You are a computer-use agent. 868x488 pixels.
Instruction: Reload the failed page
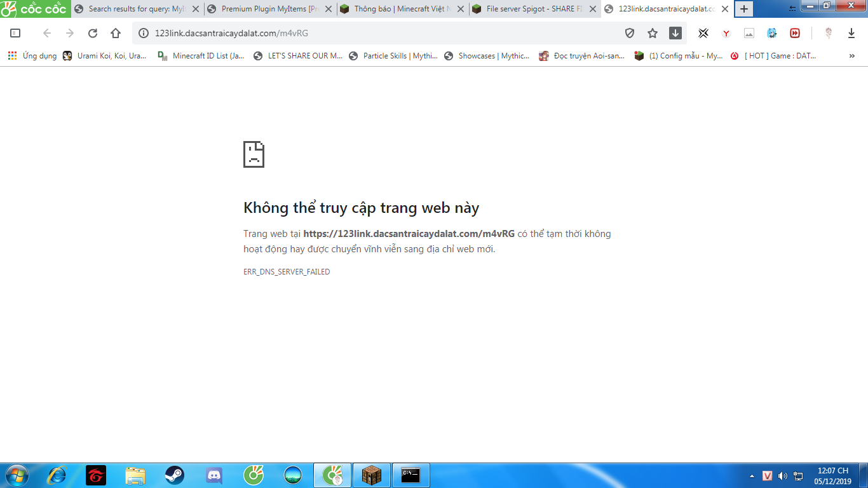(x=93, y=33)
